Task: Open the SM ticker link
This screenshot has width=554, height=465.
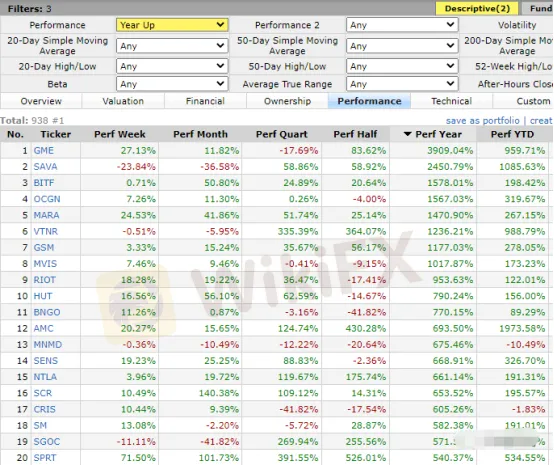Action: (40, 426)
